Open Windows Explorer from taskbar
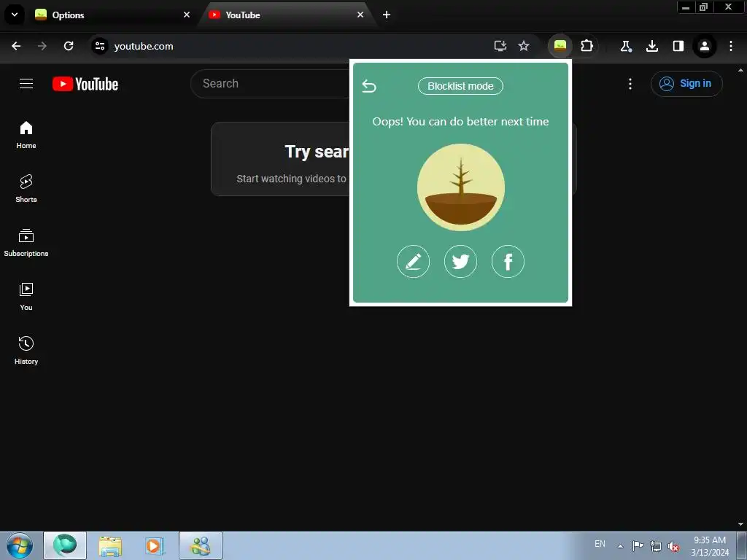747x560 pixels. tap(110, 545)
